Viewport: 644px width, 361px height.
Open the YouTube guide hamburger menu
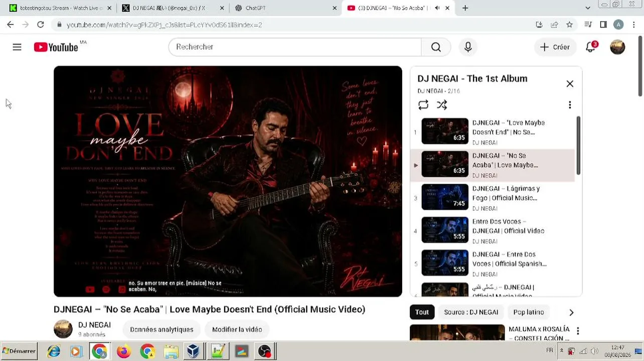point(17,47)
